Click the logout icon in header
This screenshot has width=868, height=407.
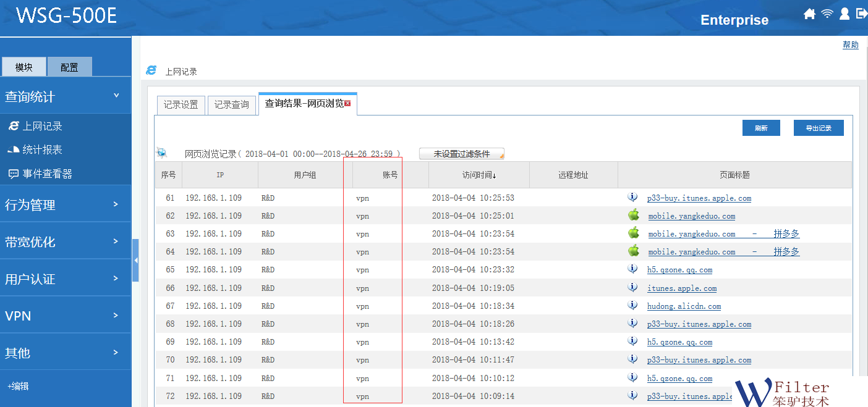click(861, 14)
